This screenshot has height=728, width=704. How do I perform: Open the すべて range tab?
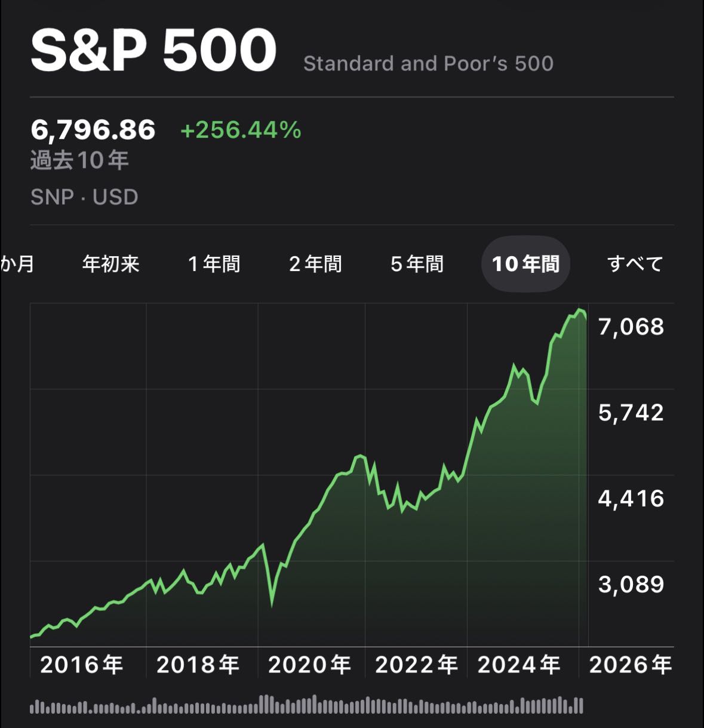click(635, 263)
